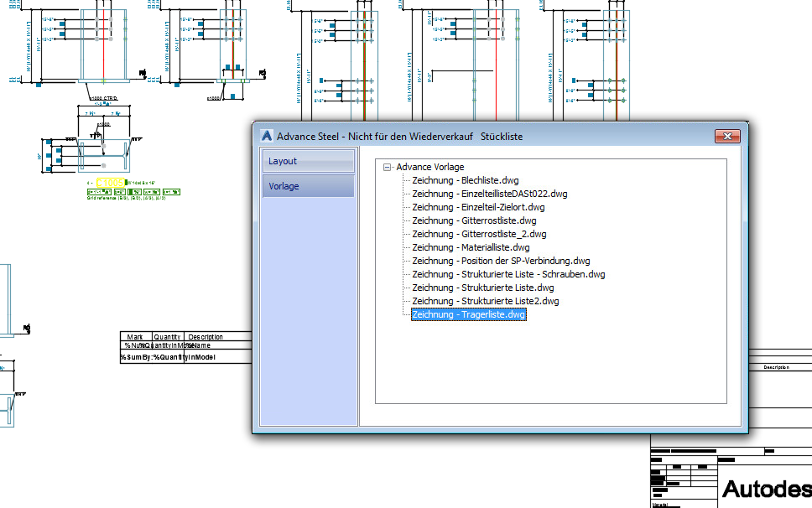The height and width of the screenshot is (508, 812).
Task: Select Zeichnung - Strukturierte Liste.dwg
Action: (482, 288)
